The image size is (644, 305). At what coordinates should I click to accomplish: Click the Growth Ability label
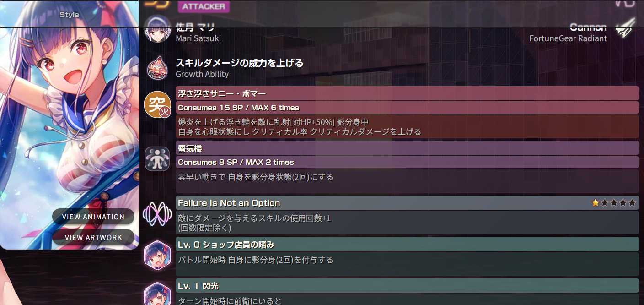(202, 74)
